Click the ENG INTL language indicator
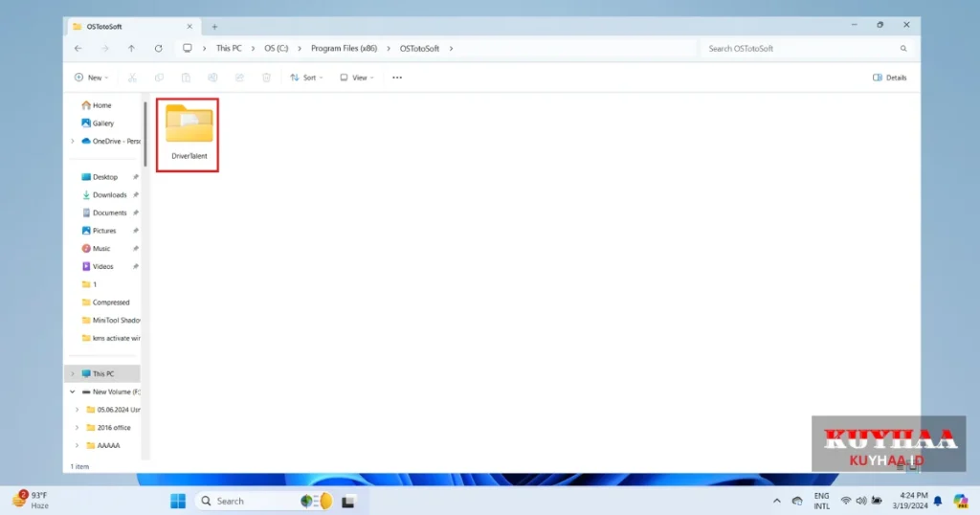 coord(822,501)
